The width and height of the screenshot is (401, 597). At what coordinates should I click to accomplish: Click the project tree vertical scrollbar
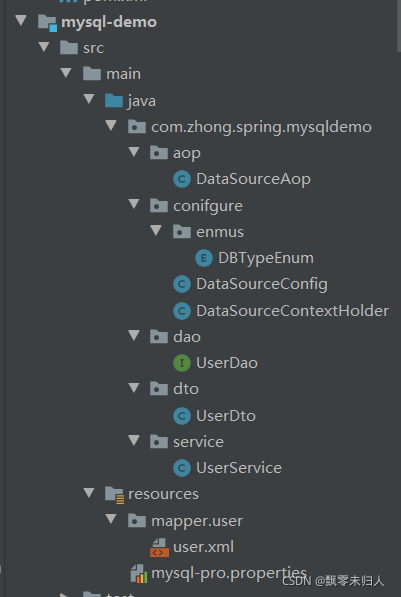tap(399, 25)
